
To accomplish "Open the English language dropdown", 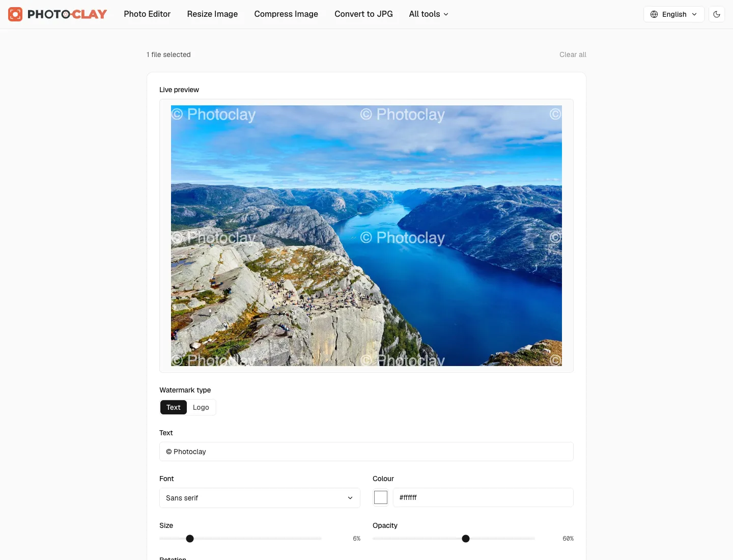I will (x=674, y=14).
